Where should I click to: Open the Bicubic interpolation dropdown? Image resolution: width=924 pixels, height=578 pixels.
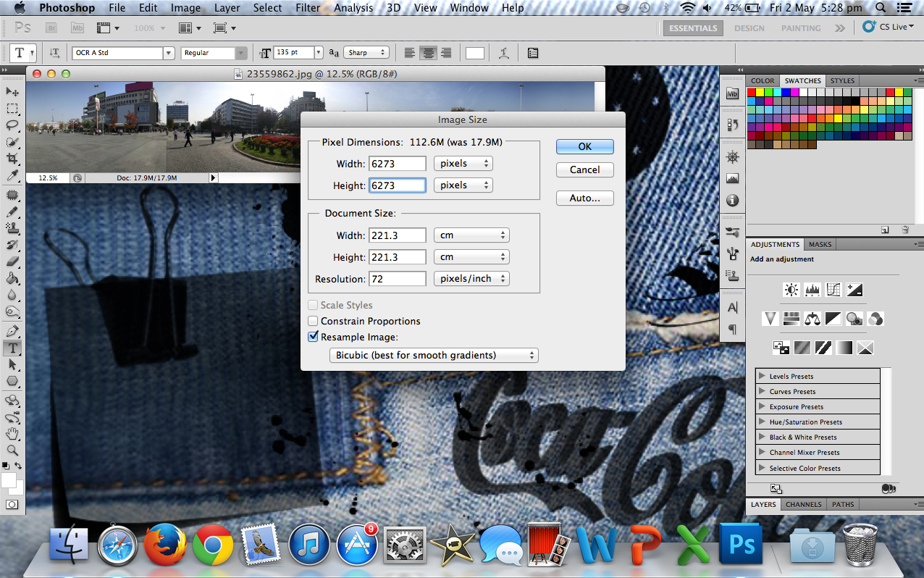pyautogui.click(x=433, y=355)
